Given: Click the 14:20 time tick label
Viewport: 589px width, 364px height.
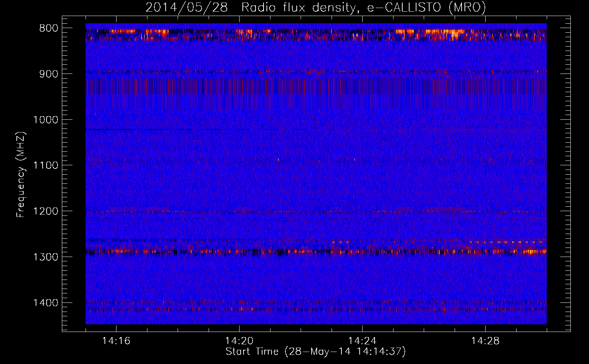Looking at the screenshot, I should 239,341.
